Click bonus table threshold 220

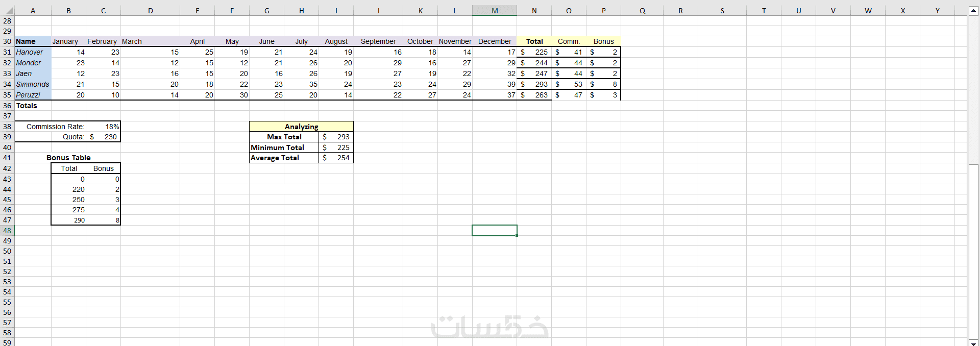(69, 189)
